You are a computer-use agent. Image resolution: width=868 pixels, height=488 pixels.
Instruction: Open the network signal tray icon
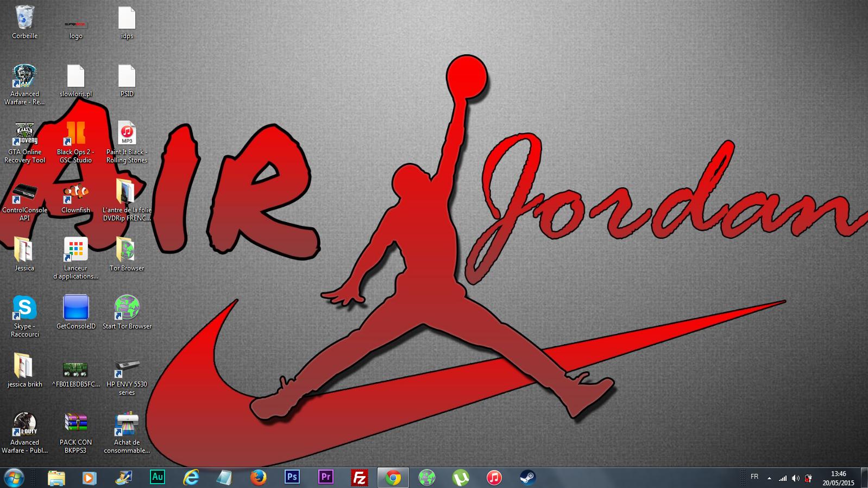click(783, 478)
